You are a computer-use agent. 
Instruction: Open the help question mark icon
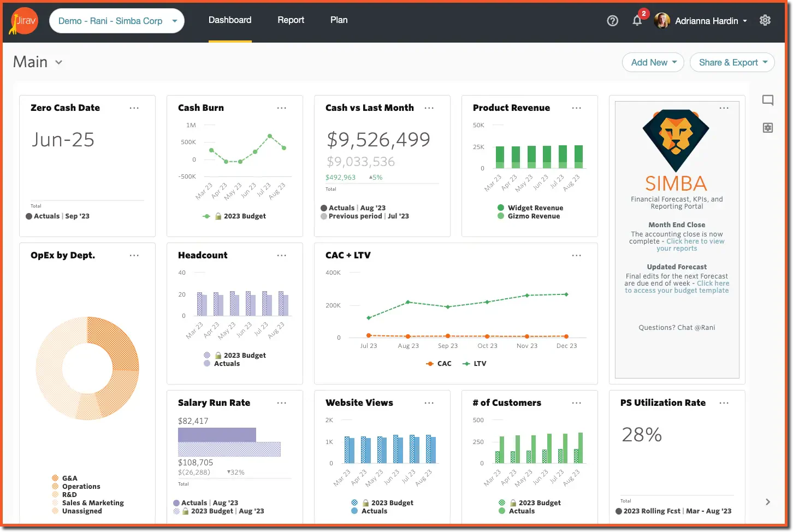coord(613,21)
